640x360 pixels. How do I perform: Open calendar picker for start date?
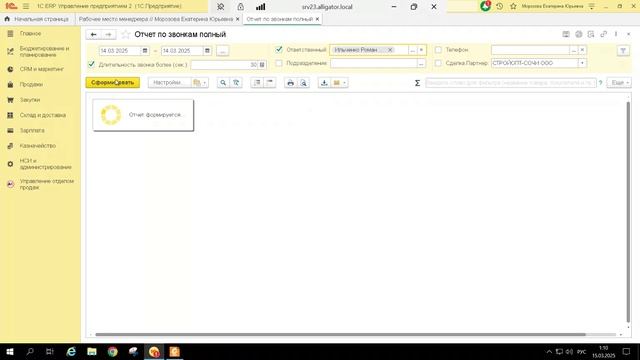tap(145, 51)
